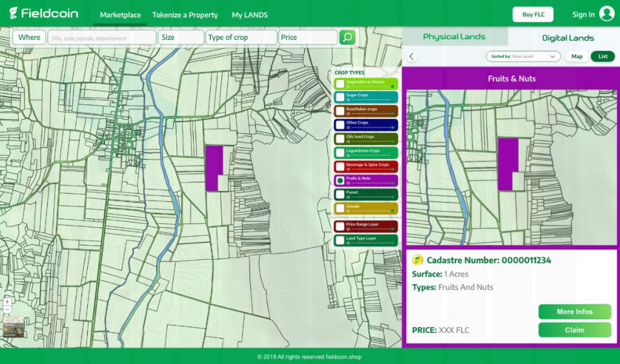Focus the Ville, code postale location field
This screenshot has height=364, width=620.
tap(102, 38)
